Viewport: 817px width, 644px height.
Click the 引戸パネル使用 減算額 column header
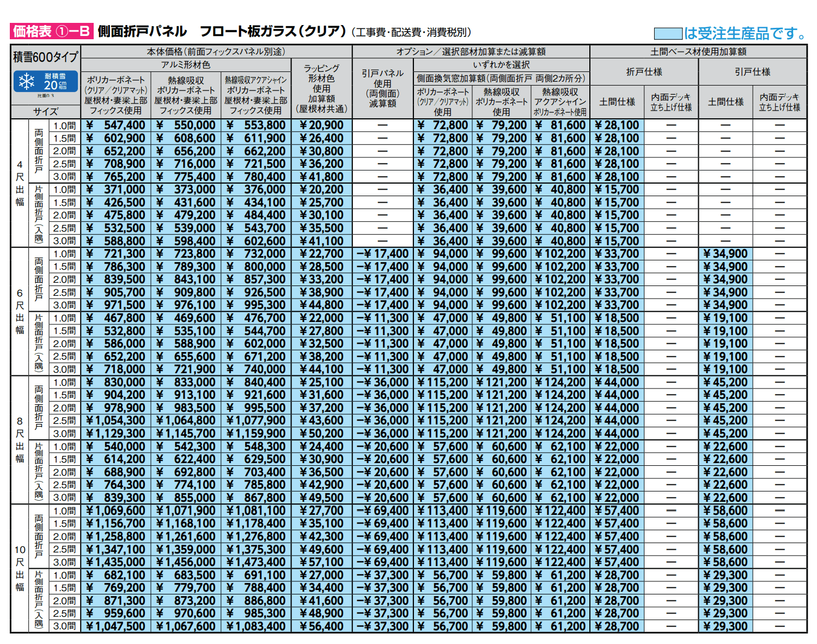[x=382, y=88]
